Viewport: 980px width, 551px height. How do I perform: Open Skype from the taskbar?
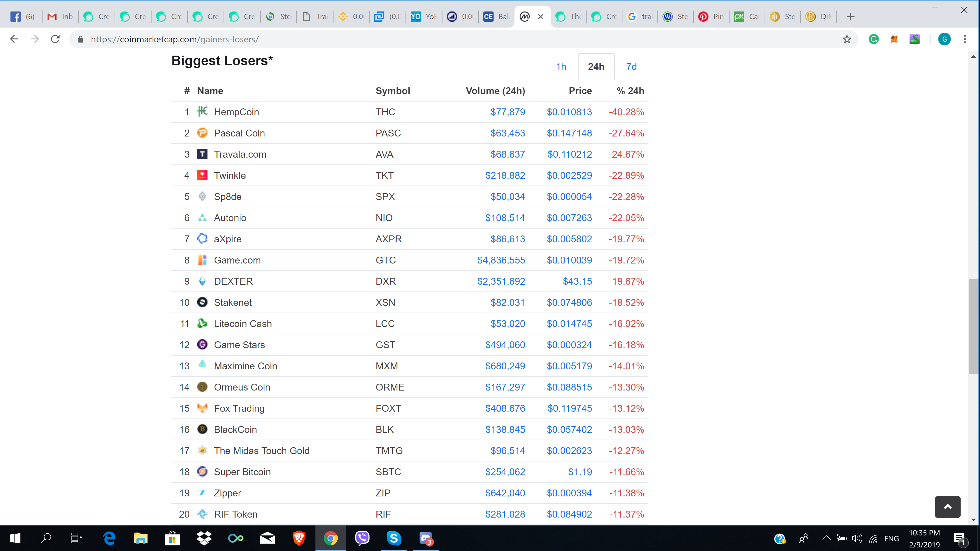pyautogui.click(x=394, y=538)
